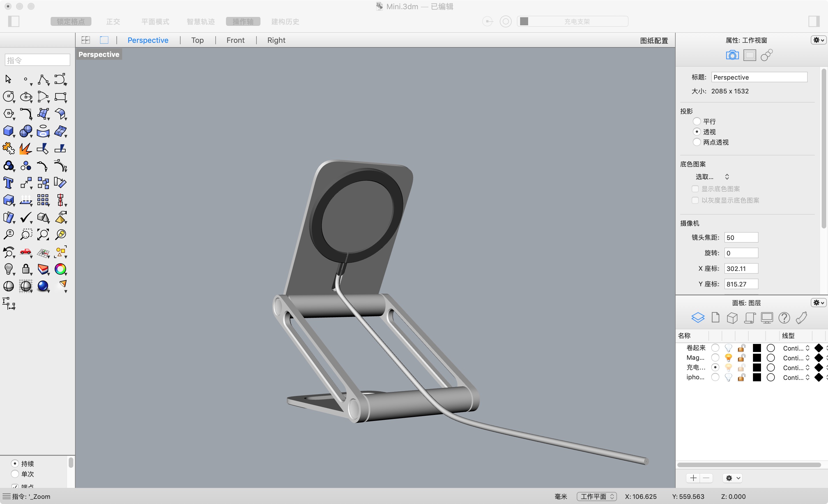The width and height of the screenshot is (828, 504).
Task: Click the black color swatch of the ipho layer
Action: tap(756, 377)
